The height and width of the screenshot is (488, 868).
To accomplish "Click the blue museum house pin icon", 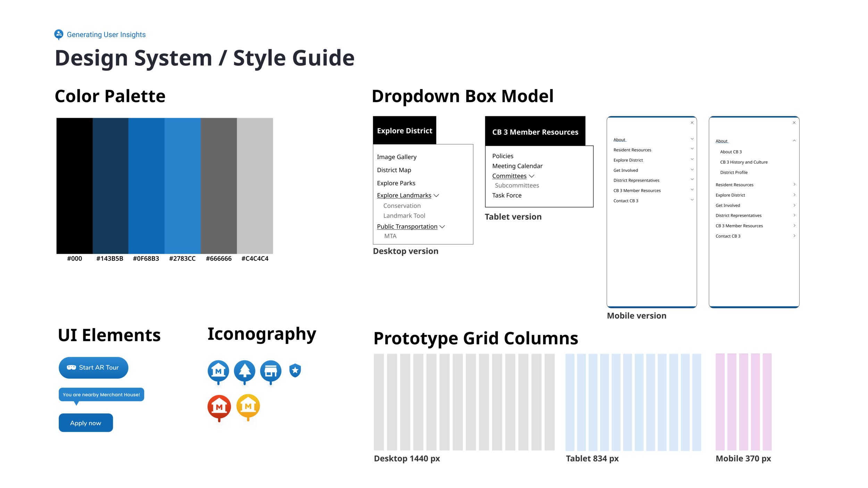I will pos(218,371).
